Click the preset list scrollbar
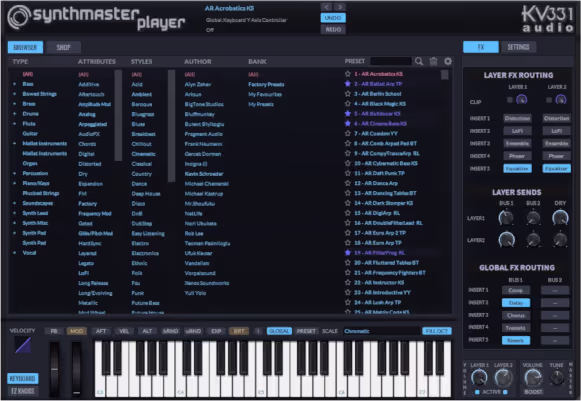 click(445, 75)
